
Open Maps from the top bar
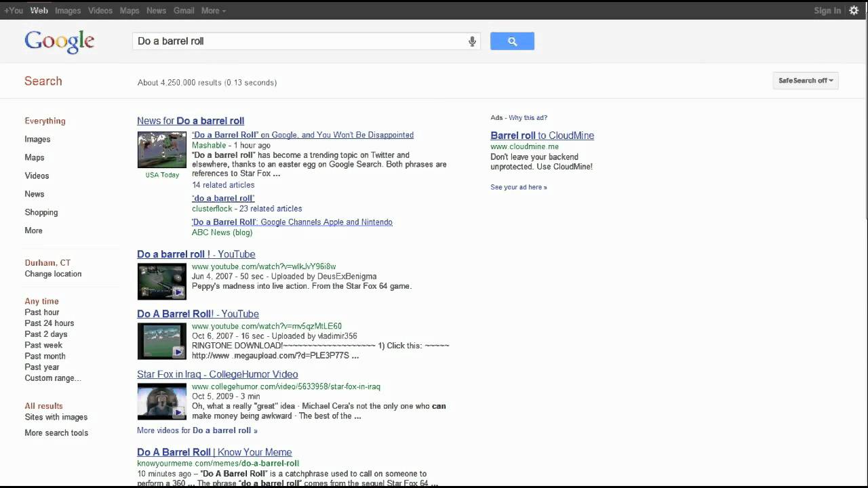coord(130,10)
